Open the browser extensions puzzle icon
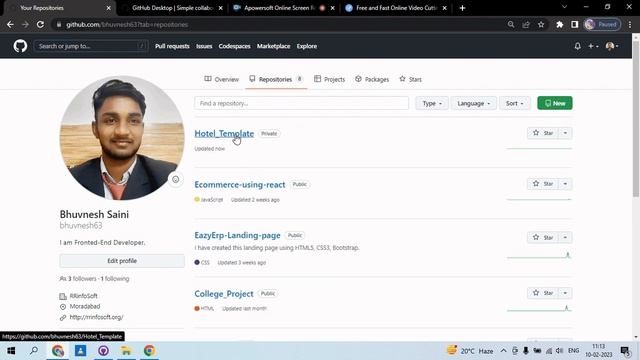The width and height of the screenshot is (640, 360). (560, 24)
